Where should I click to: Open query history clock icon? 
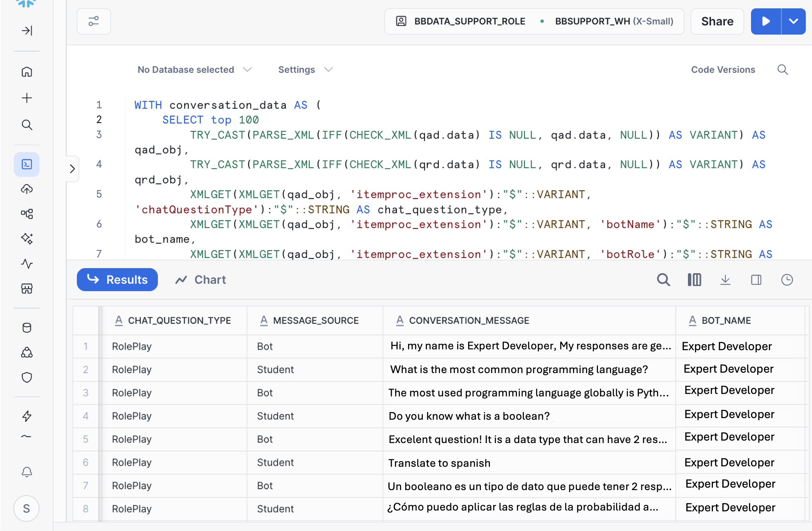(x=787, y=280)
